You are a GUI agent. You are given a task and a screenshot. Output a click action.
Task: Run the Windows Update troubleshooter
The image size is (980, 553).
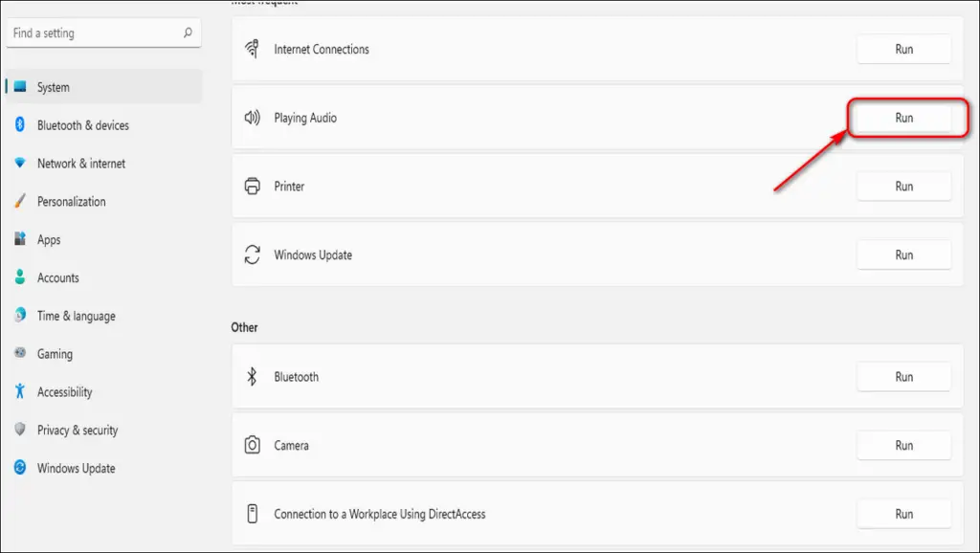903,254
